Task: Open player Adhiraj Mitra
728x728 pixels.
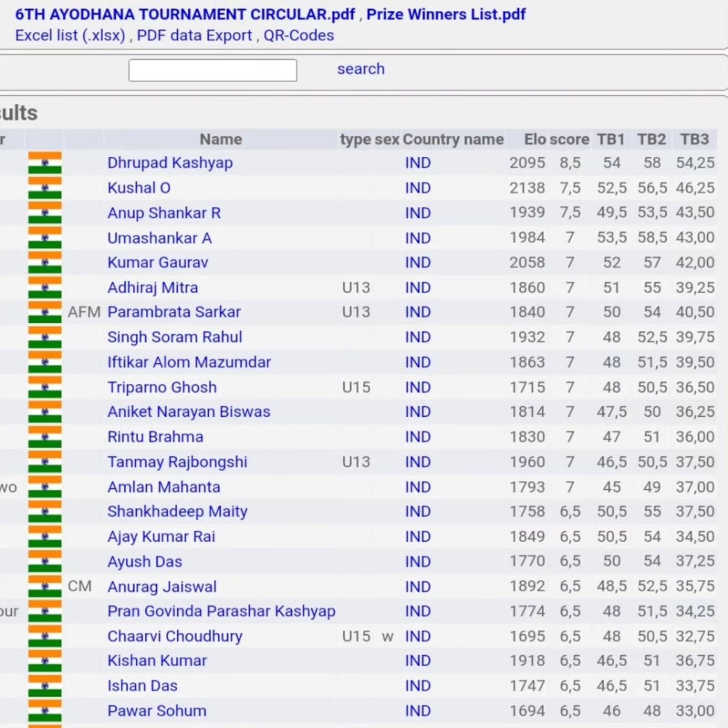Action: click(x=153, y=288)
